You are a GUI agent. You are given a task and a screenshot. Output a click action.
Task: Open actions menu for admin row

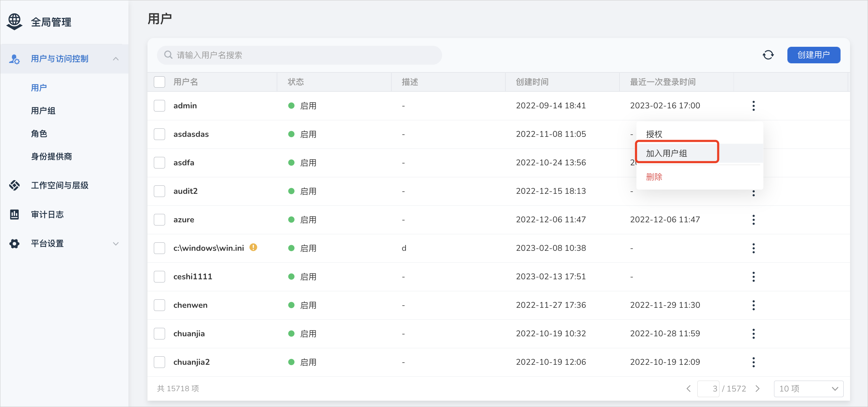tap(754, 106)
